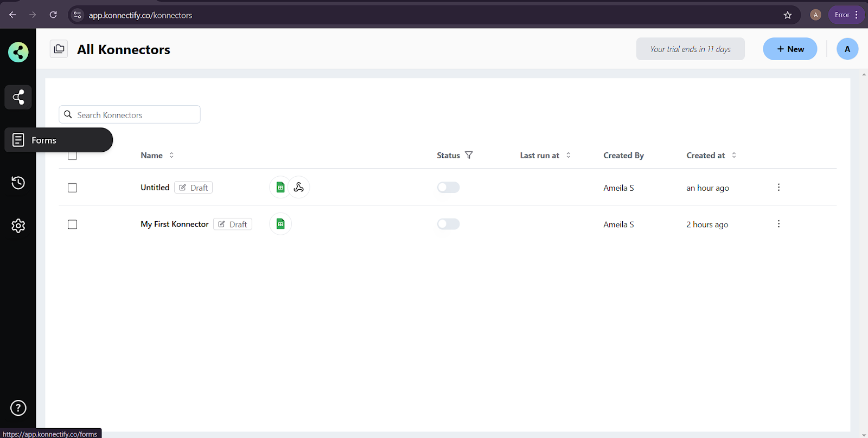Image resolution: width=868 pixels, height=438 pixels.
Task: Sort by Name column arrows
Action: tap(171, 155)
